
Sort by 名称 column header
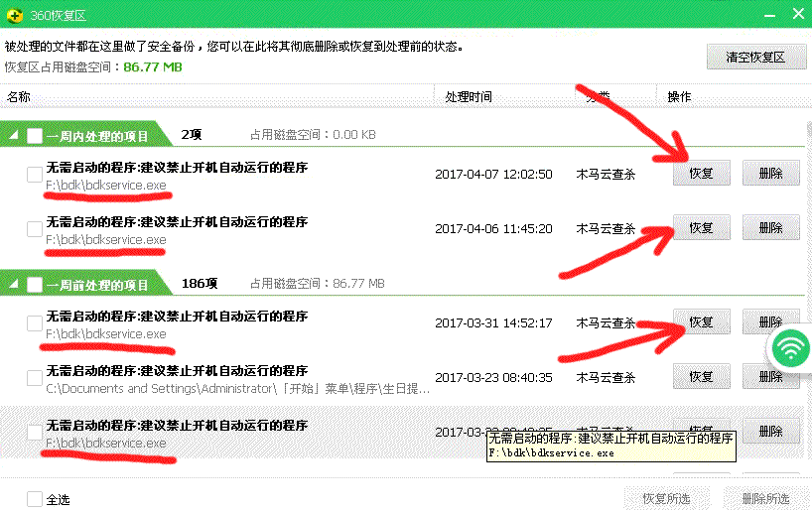tap(19, 97)
